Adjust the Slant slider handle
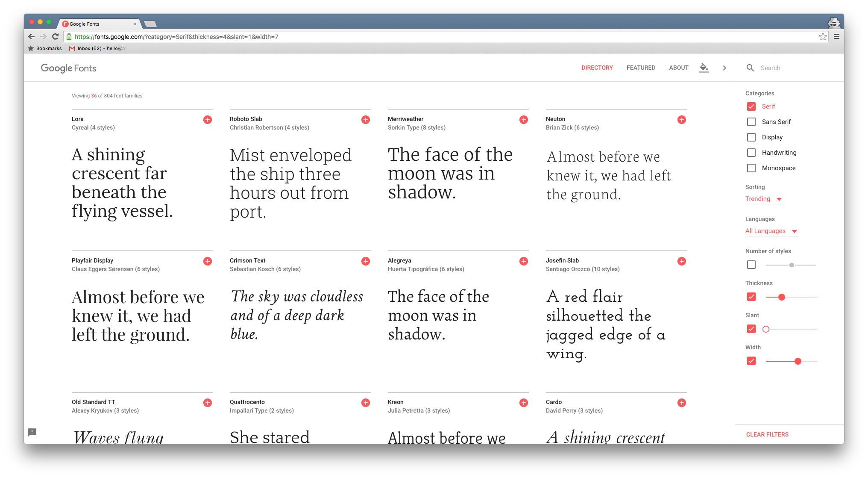Viewport: 868px width, 478px height. (x=766, y=329)
